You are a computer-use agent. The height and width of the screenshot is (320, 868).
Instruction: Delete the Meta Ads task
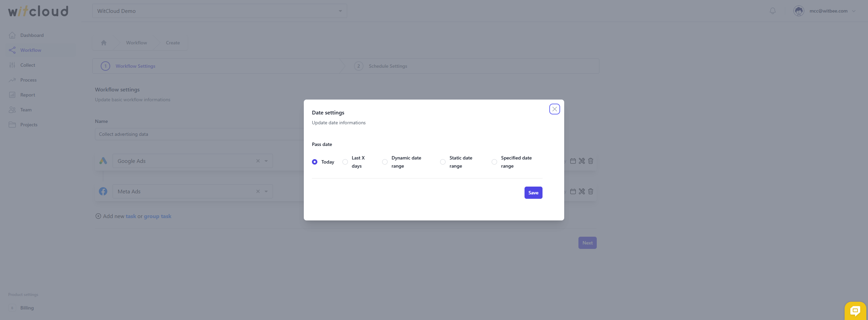pyautogui.click(x=591, y=191)
